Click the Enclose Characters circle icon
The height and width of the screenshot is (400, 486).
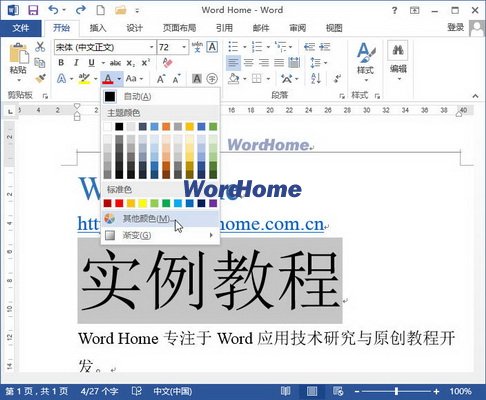pos(212,79)
